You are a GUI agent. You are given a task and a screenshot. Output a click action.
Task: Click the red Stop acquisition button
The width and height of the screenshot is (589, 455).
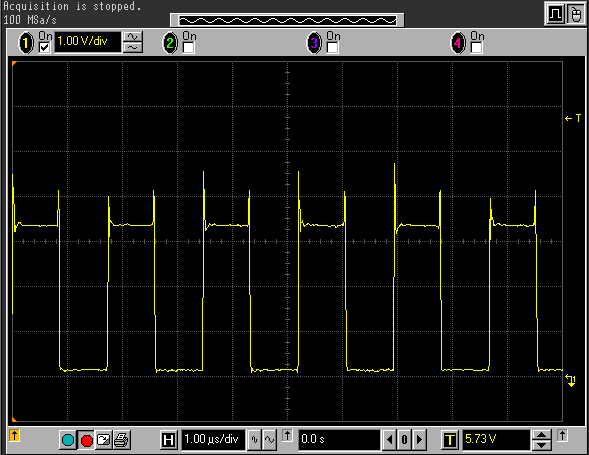(86, 440)
